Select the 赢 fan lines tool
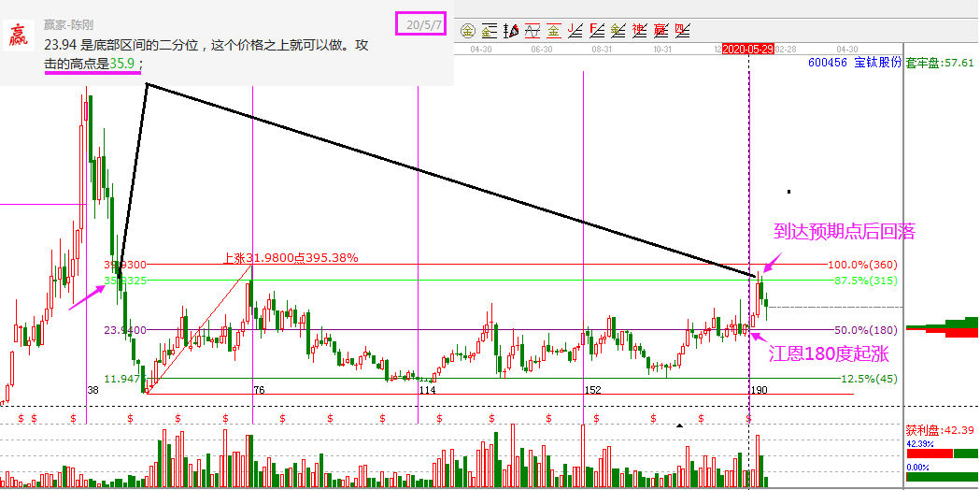The width and height of the screenshot is (980, 490). click(661, 31)
